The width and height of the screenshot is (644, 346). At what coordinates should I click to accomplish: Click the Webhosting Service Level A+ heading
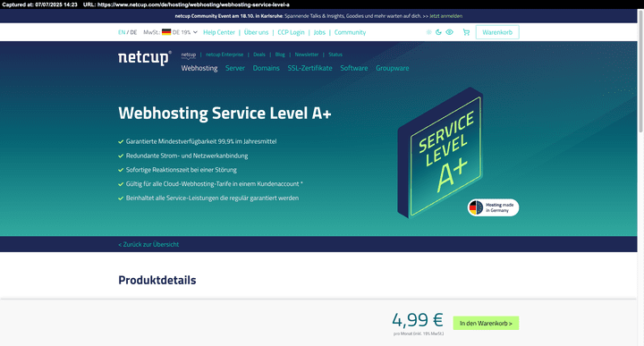[x=225, y=114]
